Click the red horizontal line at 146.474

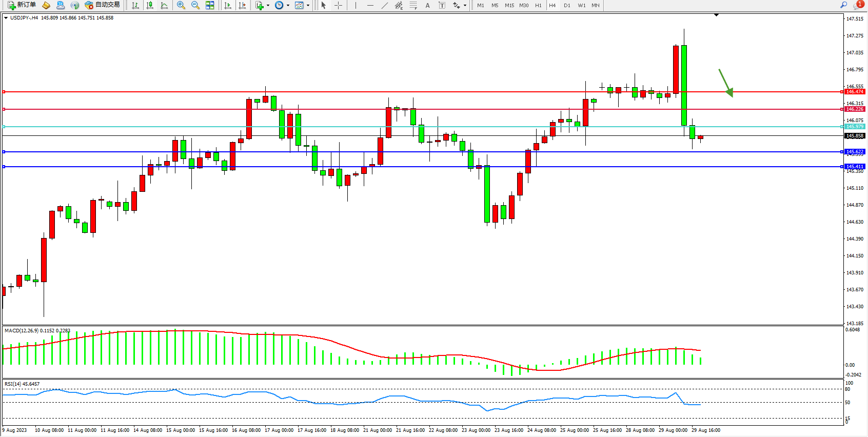click(x=410, y=92)
